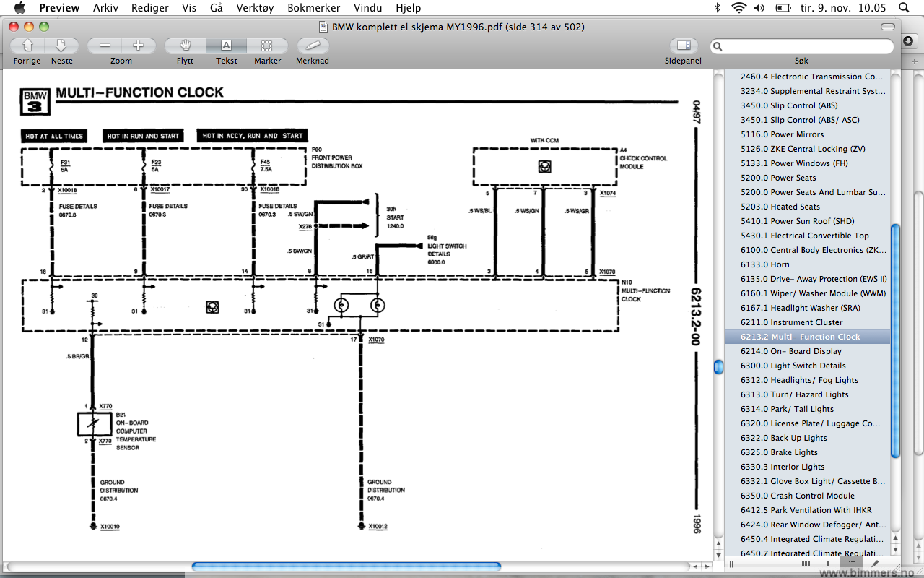
Task: Click the sidebar scroll down arrow
Action: click(x=895, y=548)
